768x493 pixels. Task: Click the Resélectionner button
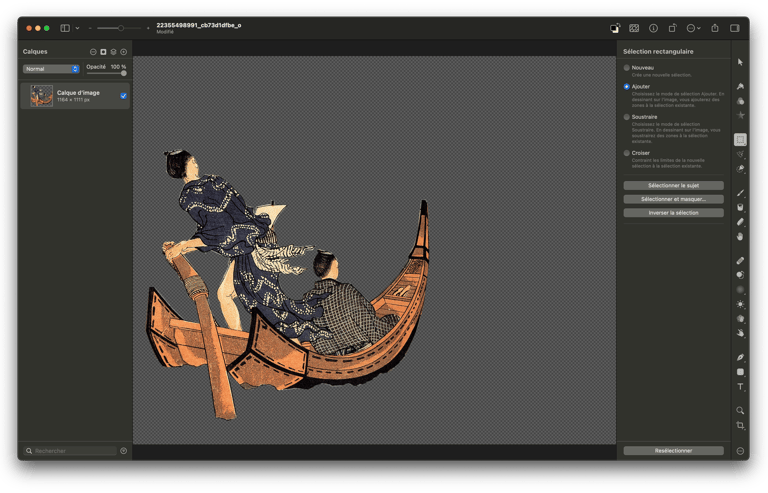673,451
